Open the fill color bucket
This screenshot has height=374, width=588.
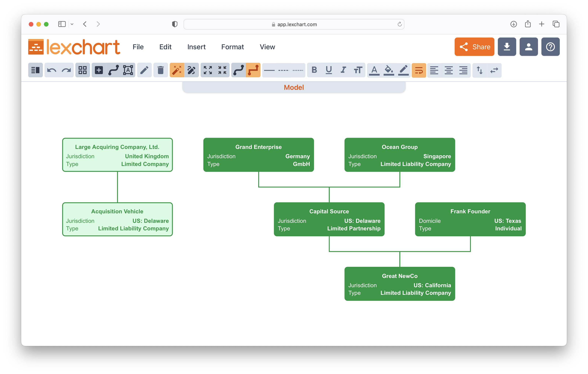389,70
